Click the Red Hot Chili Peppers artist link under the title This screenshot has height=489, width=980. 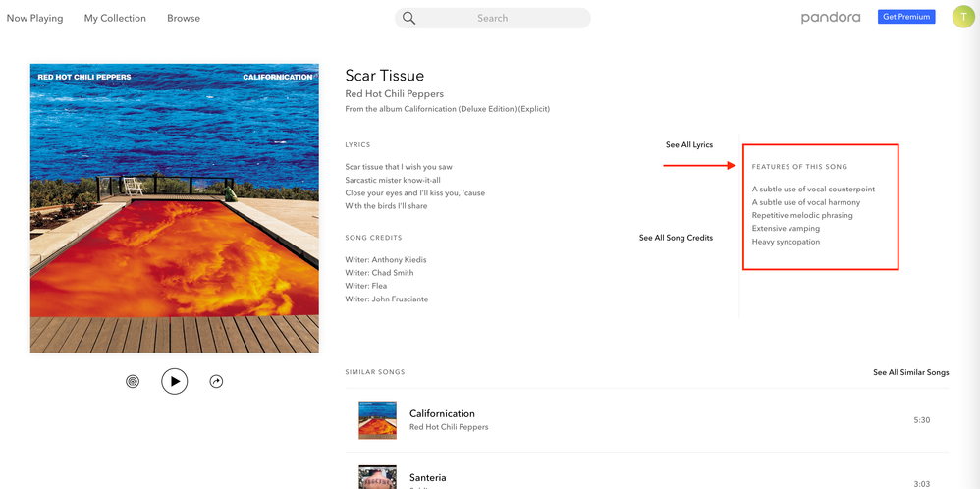tap(394, 94)
